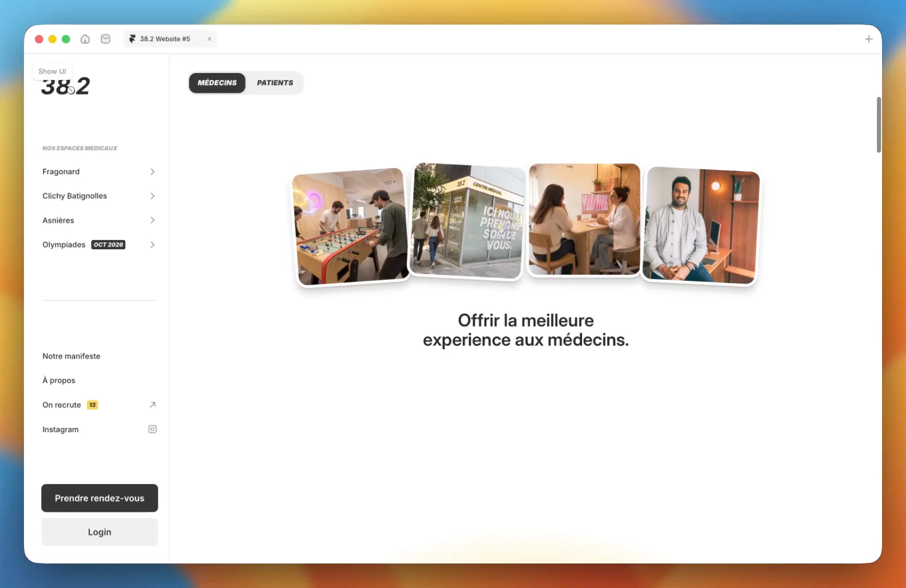The height and width of the screenshot is (588, 906).
Task: Close the 38.2 Website #5 tab
Action: point(209,39)
